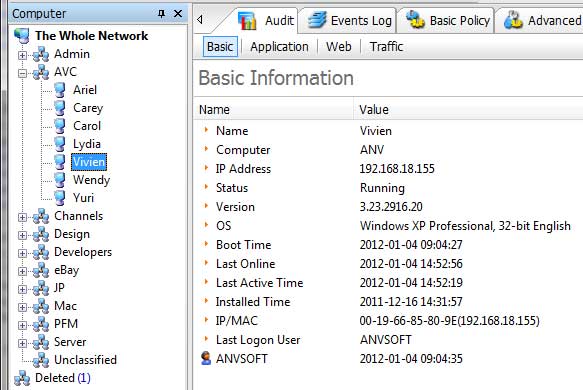The height and width of the screenshot is (390, 583).
Task: Select Lydia in the computer tree
Action: click(87, 144)
